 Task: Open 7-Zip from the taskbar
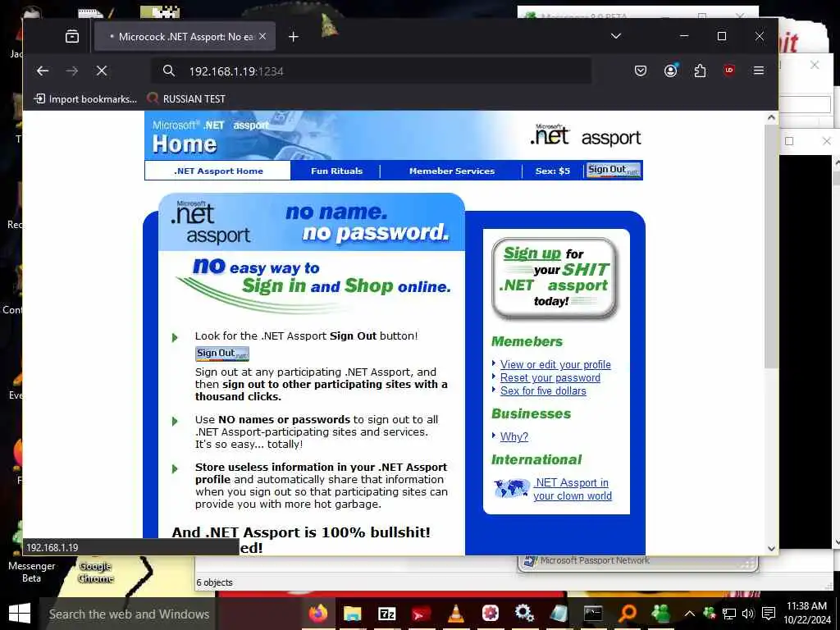click(x=387, y=613)
